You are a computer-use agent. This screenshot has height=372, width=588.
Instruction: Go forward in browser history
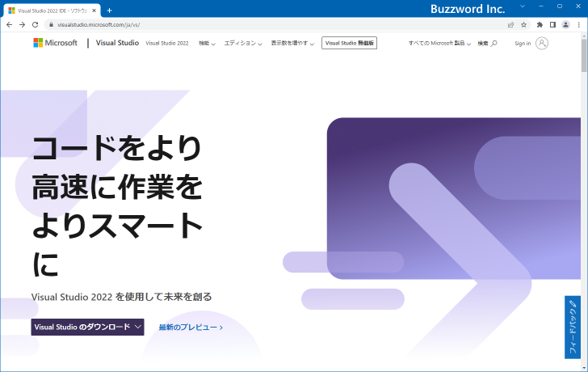pos(22,25)
